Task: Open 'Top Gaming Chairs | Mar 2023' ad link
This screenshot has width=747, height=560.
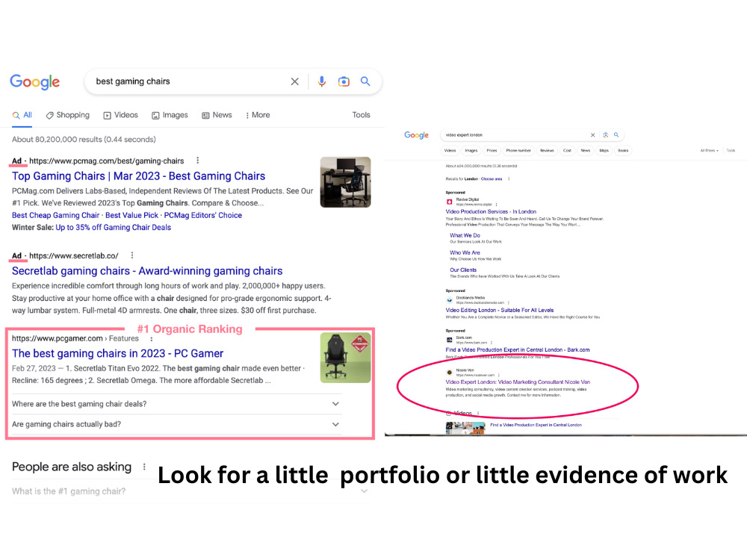Action: (139, 176)
